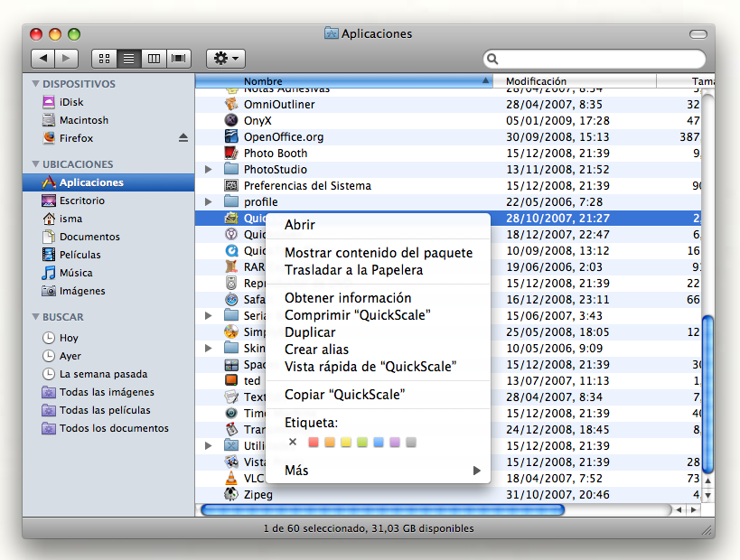Switch to list view
Image resolution: width=740 pixels, height=560 pixels.
tap(129, 59)
